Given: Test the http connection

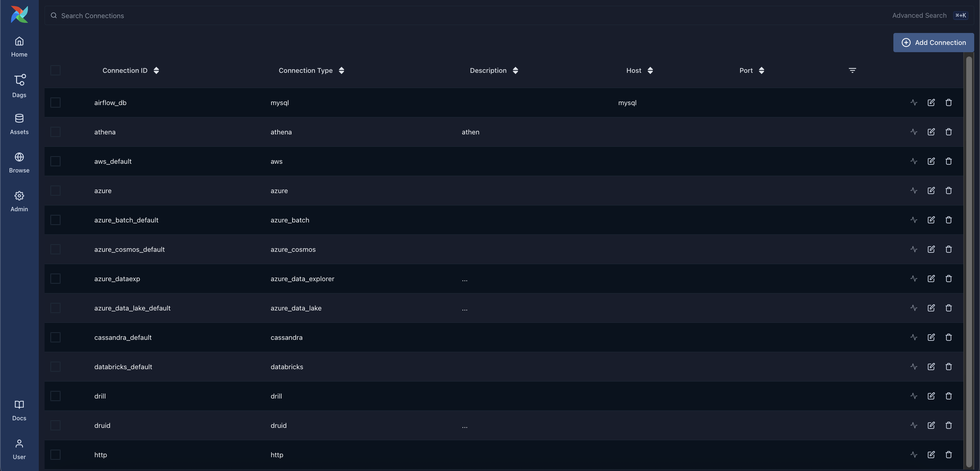Looking at the screenshot, I should point(913,455).
